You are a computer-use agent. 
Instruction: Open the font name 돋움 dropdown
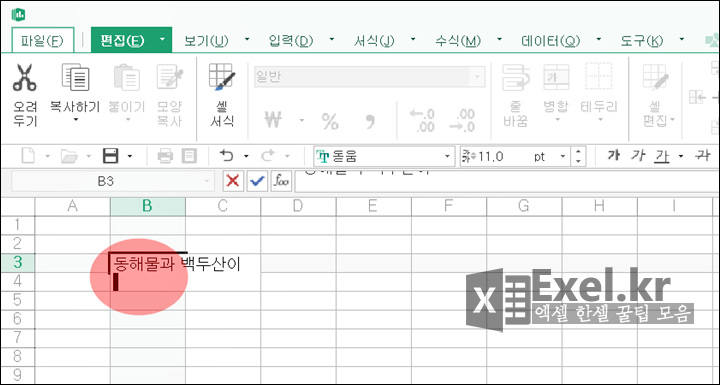(447, 157)
